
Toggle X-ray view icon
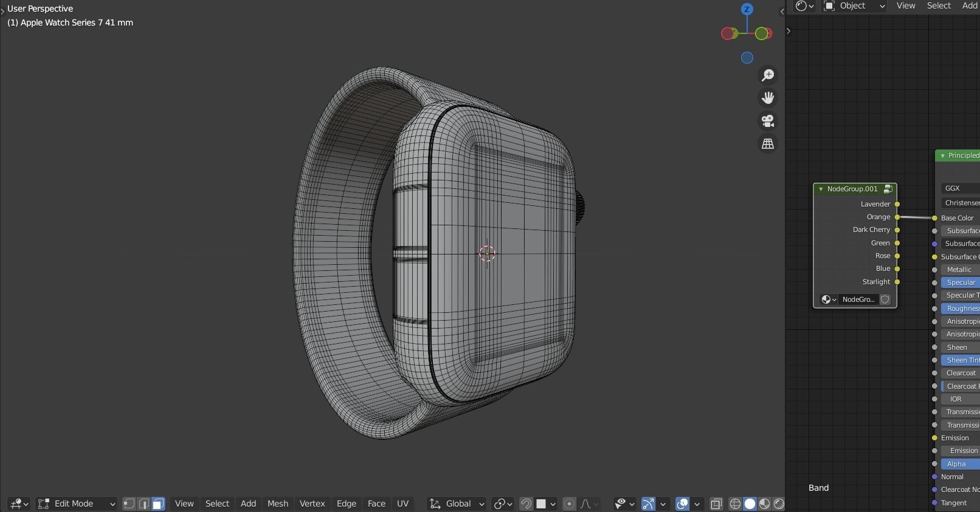[716, 503]
